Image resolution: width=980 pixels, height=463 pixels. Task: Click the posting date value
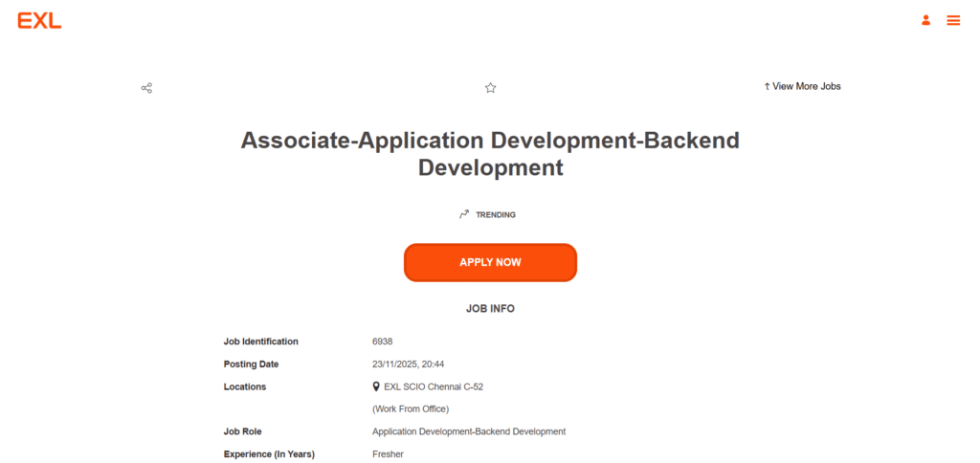click(408, 364)
